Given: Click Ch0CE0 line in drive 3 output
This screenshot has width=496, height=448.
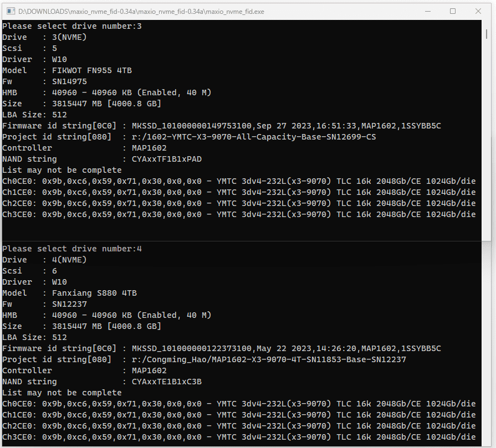Looking at the screenshot, I should click(239, 181).
